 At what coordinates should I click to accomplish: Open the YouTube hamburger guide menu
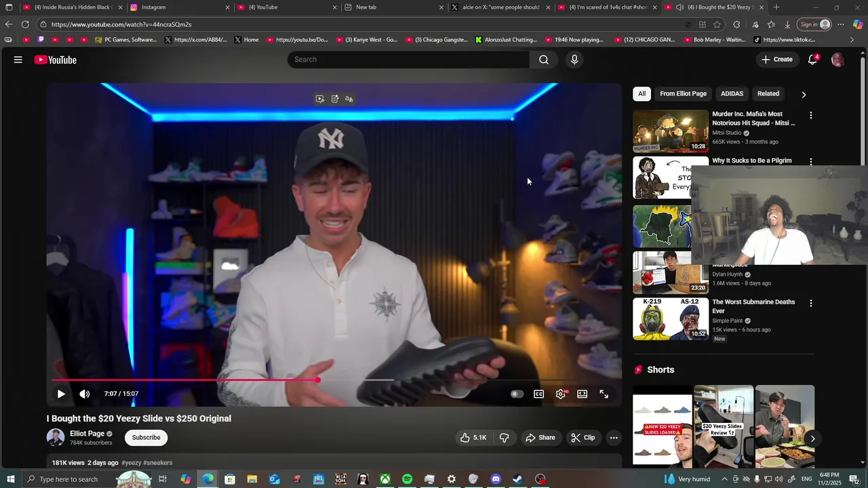[x=18, y=60]
